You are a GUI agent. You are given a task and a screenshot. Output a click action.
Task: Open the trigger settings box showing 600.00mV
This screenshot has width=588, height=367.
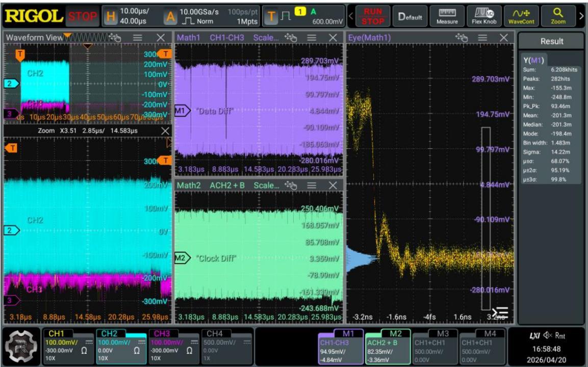pos(303,16)
